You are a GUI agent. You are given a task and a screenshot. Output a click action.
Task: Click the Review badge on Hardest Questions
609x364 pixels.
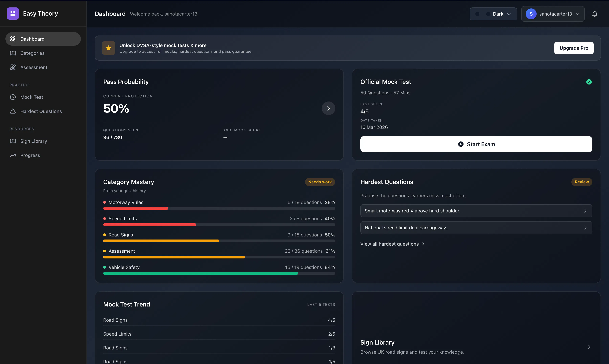(582, 182)
